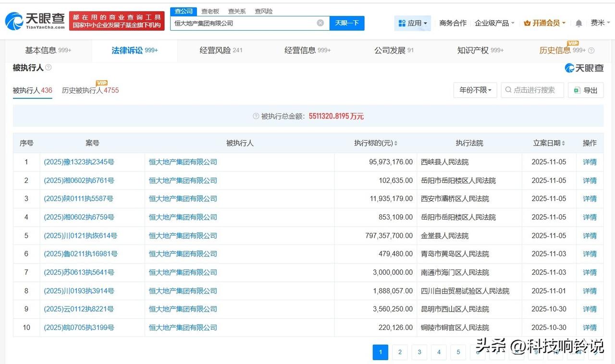Switch to the 查老板 tab
Viewport: 615px width, 364px height.
(210, 11)
